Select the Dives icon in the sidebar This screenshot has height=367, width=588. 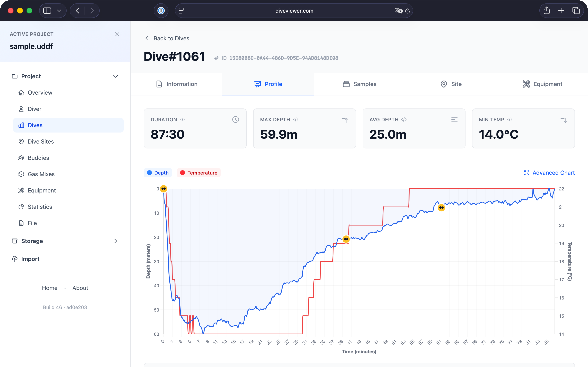[x=21, y=125]
